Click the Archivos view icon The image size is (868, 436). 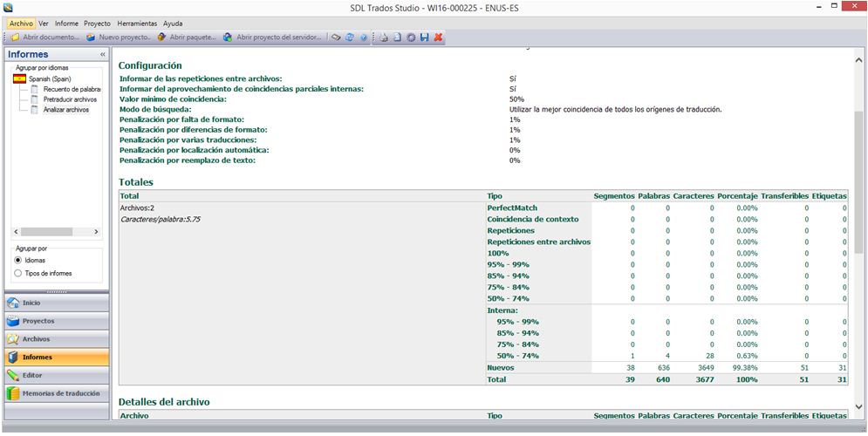coord(13,339)
